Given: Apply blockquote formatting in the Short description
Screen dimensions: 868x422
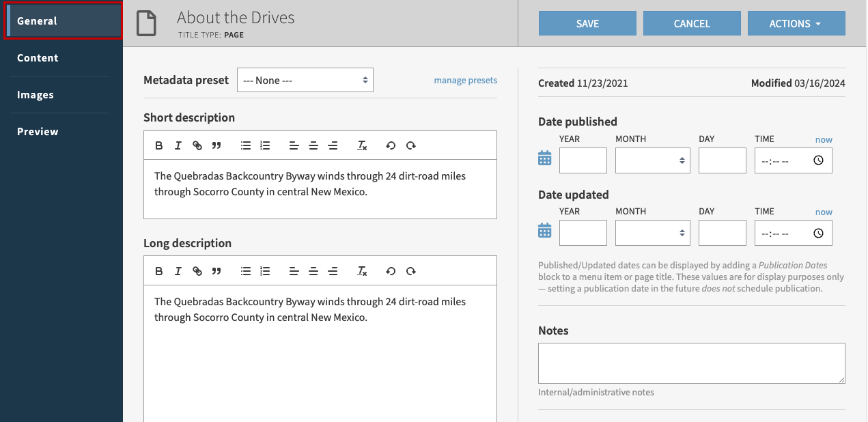Looking at the screenshot, I should pyautogui.click(x=216, y=145).
